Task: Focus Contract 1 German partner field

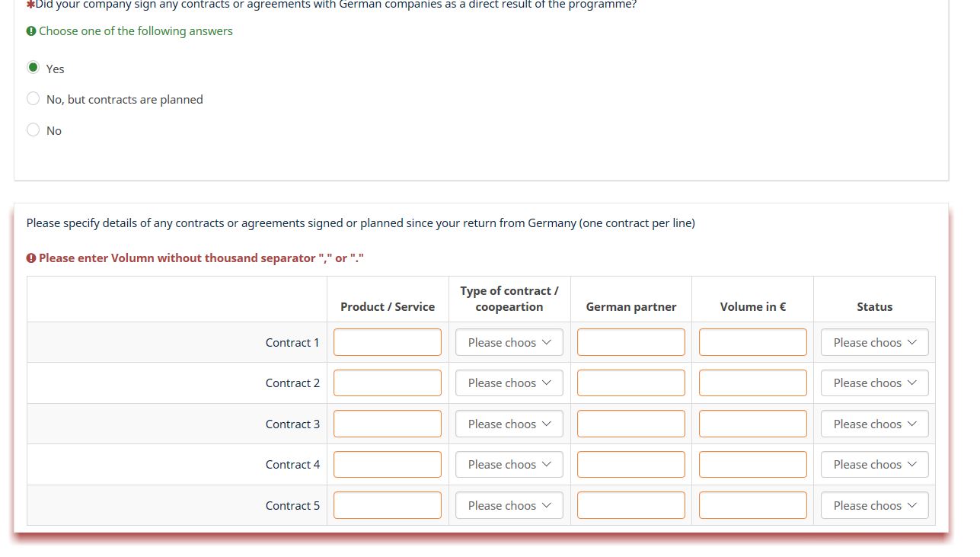Action: [630, 342]
